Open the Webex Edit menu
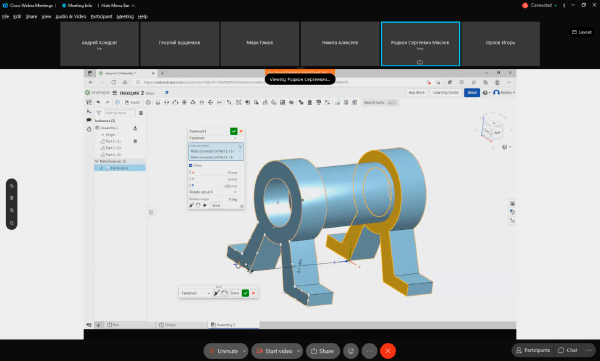The height and width of the screenshot is (361, 600). click(x=17, y=16)
